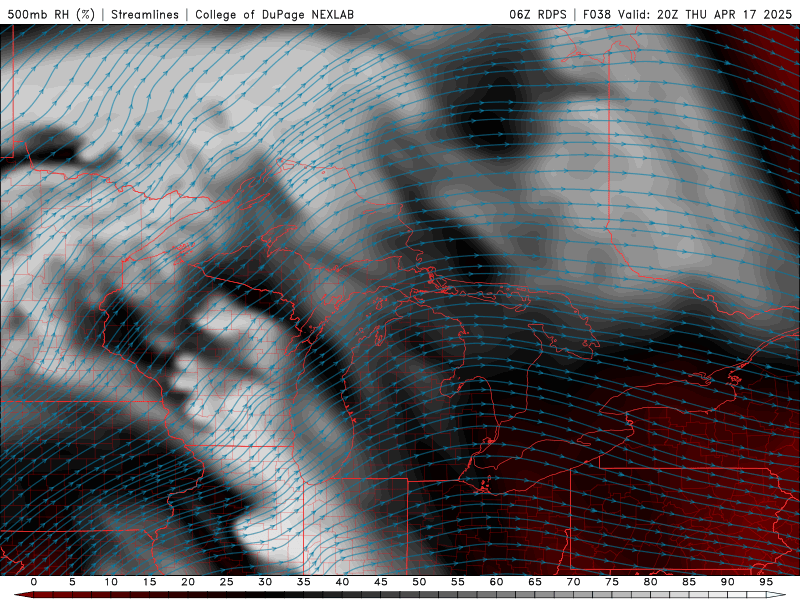
Task: Select the 70 value on the legend scale
Action: [x=573, y=582]
